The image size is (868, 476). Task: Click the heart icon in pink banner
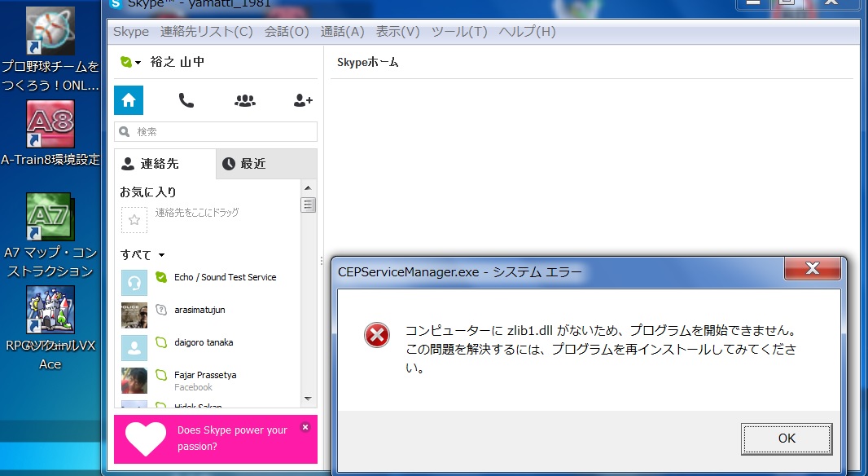146,439
